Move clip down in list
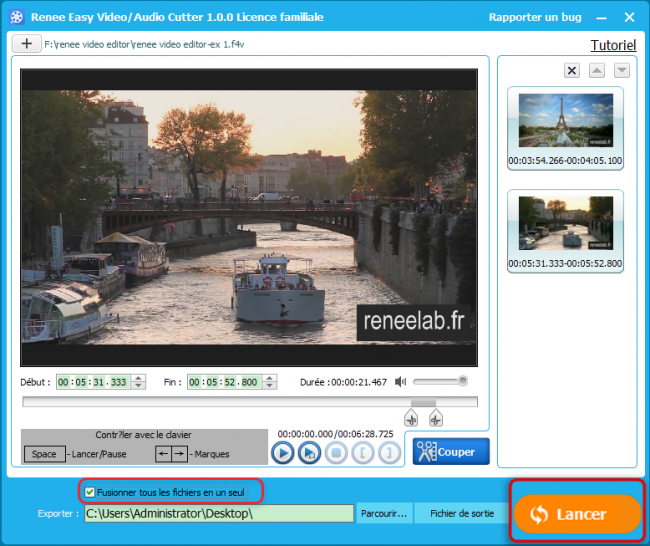The width and height of the screenshot is (650, 546). tap(622, 70)
